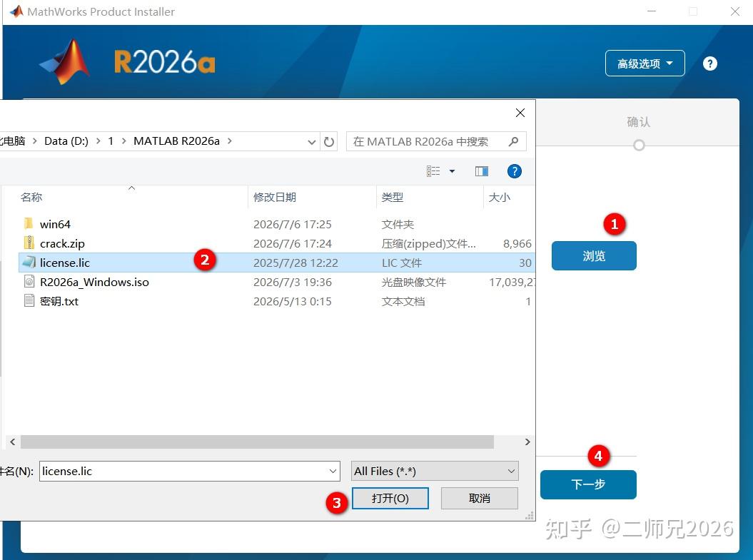The width and height of the screenshot is (753, 560).
Task: Open the 高级选项 dropdown
Action: (x=645, y=63)
